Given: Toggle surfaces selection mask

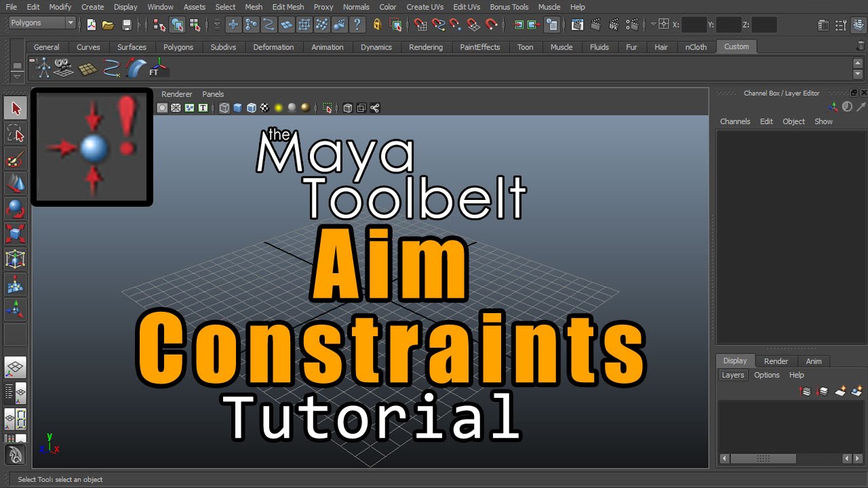Looking at the screenshot, I should [x=287, y=25].
